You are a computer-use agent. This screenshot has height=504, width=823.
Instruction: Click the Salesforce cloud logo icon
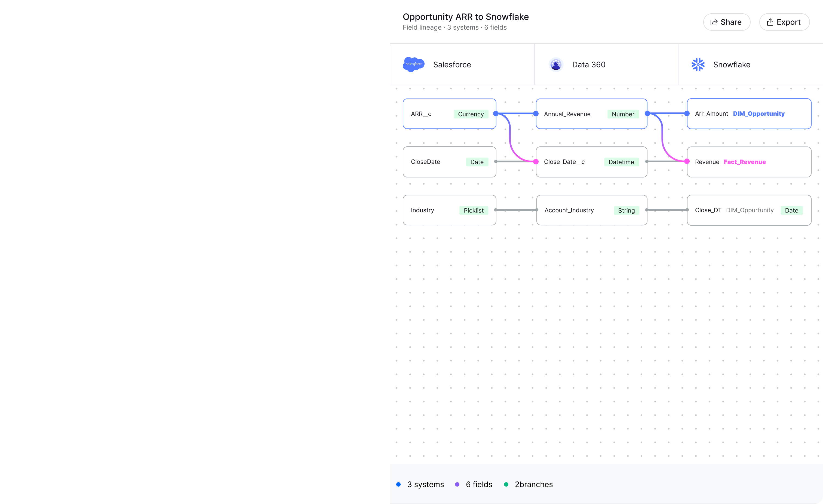pos(413,64)
